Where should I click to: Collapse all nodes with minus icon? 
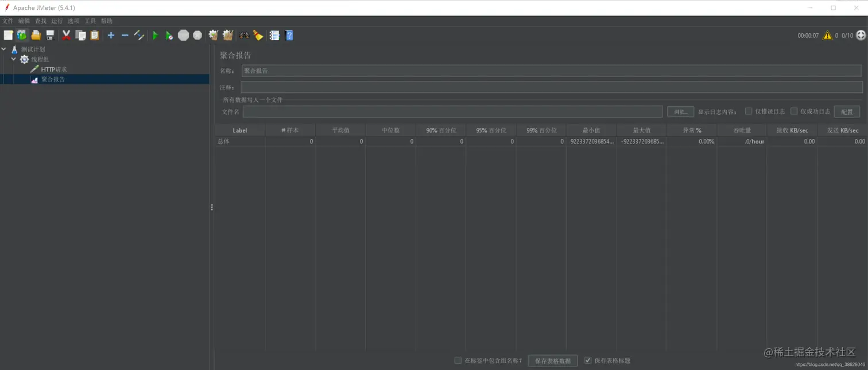[125, 36]
